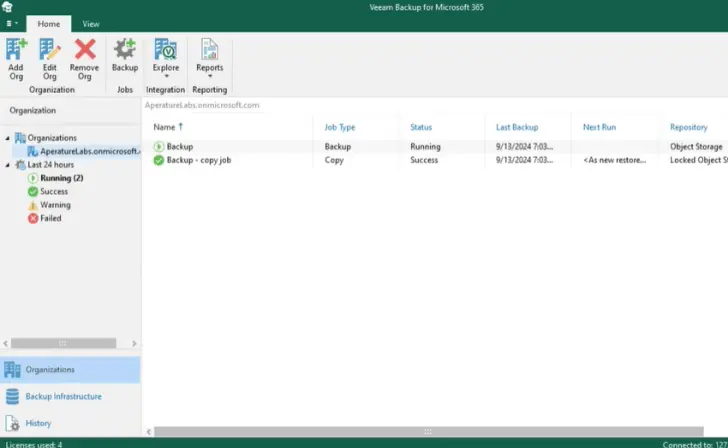
Task: Collapse the Last 24 hours tree node
Action: 8,165
